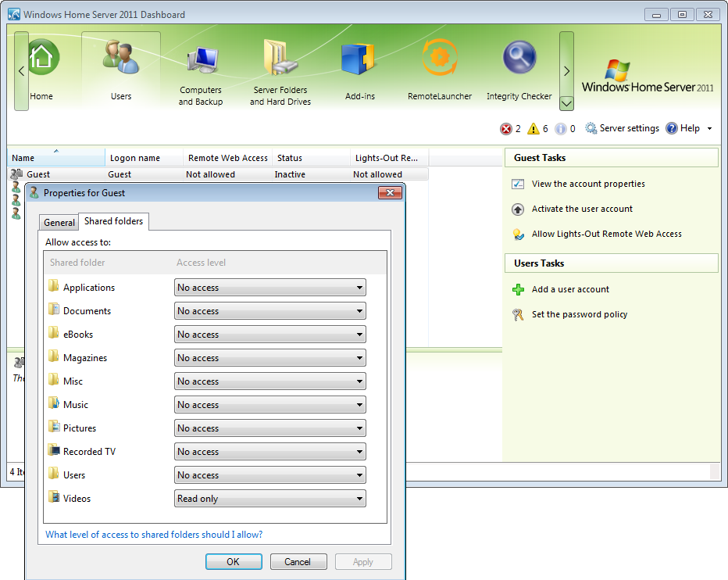The width and height of the screenshot is (728, 580).
Task: Click the Apply button
Action: coord(363,562)
